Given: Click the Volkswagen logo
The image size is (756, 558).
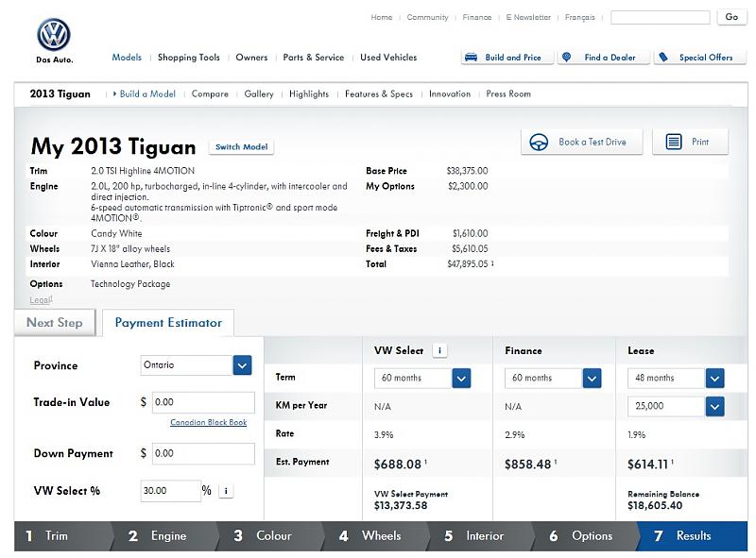Looking at the screenshot, I should [x=54, y=35].
